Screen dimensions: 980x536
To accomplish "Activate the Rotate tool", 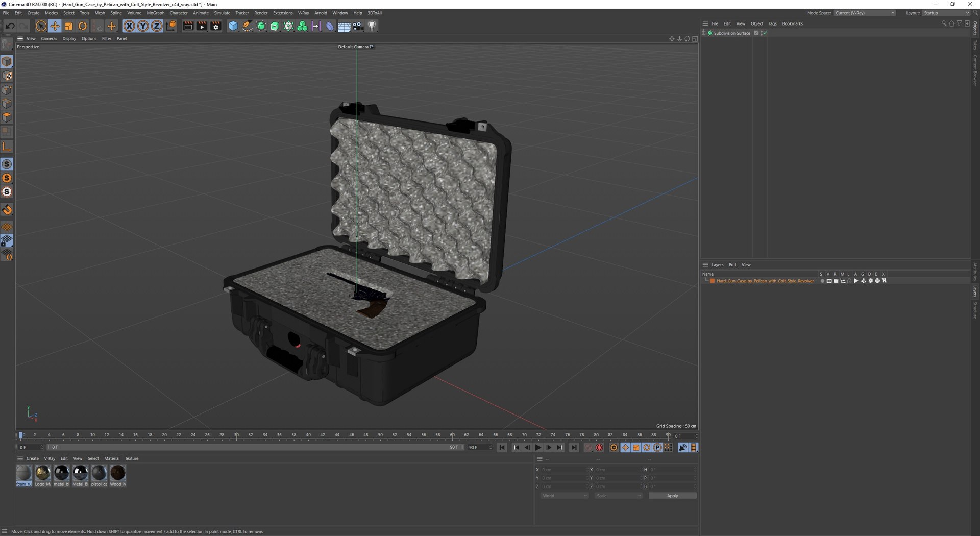I will point(82,26).
